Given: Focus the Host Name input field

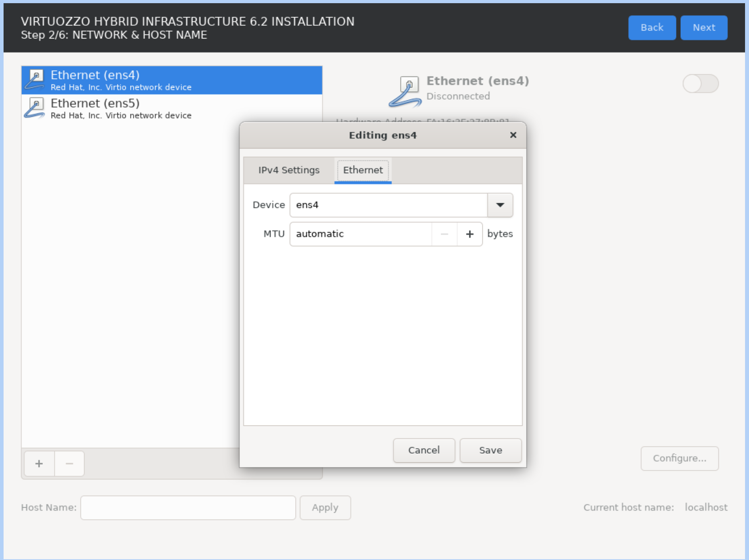Looking at the screenshot, I should pyautogui.click(x=188, y=507).
